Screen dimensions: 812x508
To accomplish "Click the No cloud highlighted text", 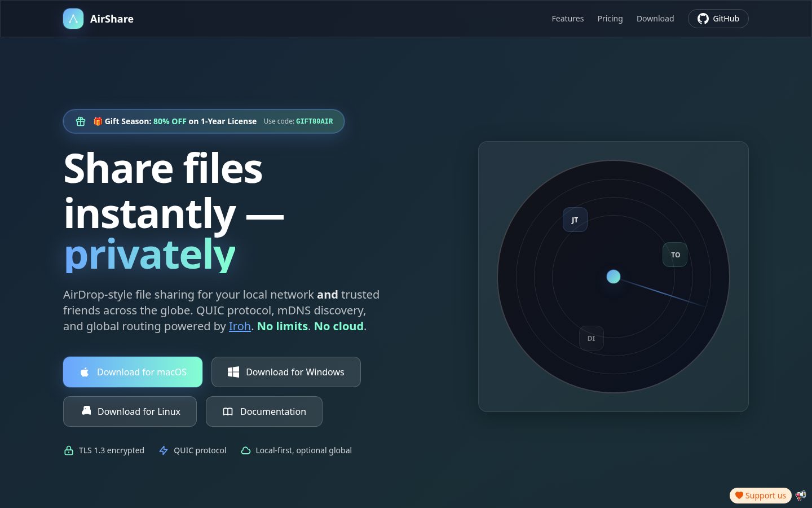I will tap(339, 326).
